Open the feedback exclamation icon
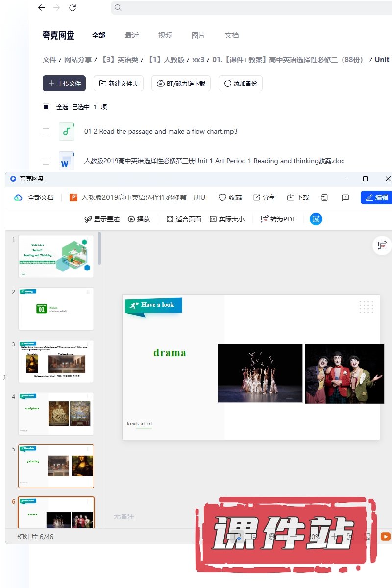392x588 pixels. click(345, 197)
